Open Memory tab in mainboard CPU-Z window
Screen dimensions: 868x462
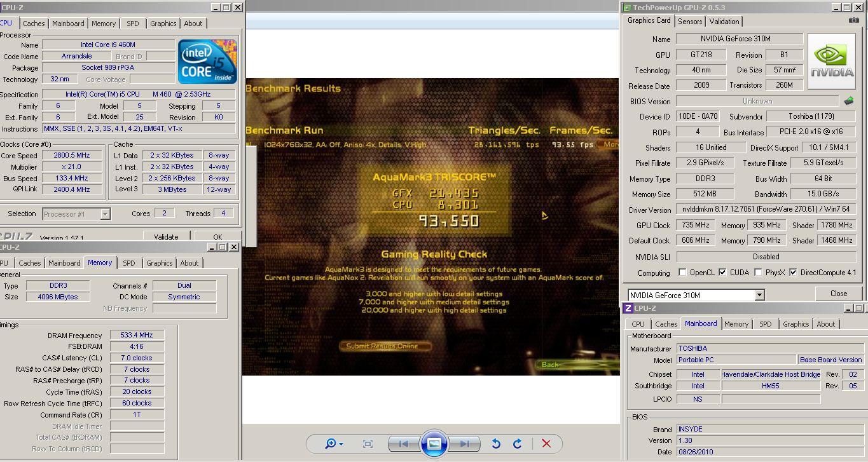pos(736,324)
